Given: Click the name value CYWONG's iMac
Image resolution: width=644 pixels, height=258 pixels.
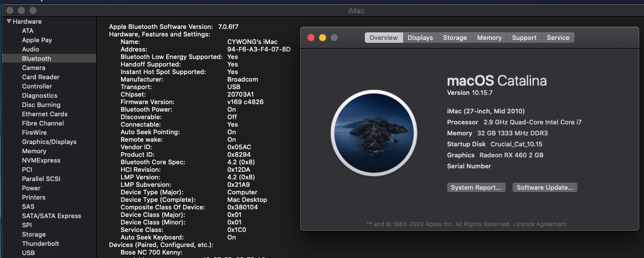Looking at the screenshot, I should tap(252, 42).
